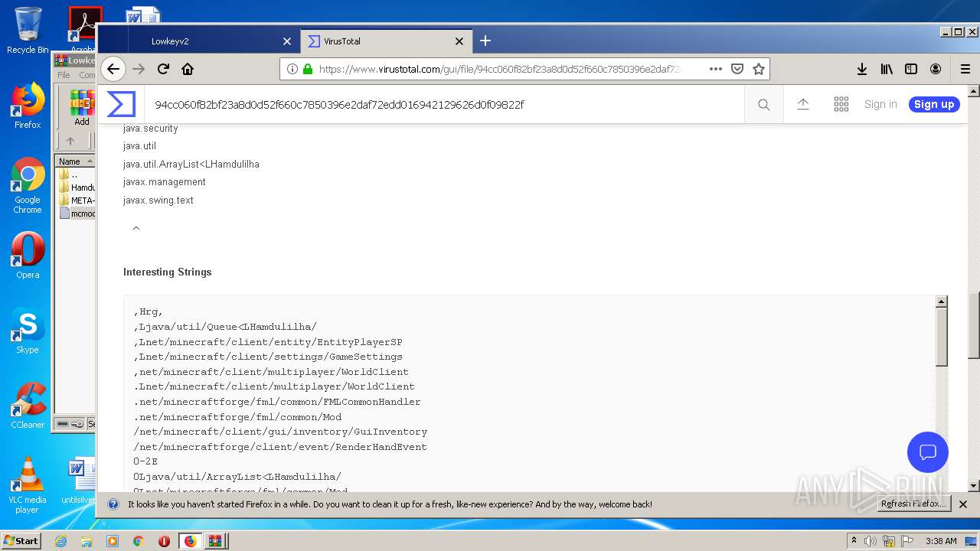Show hidden tray icons arrow
Image resolution: width=980 pixels, height=551 pixels.
pos(854,541)
